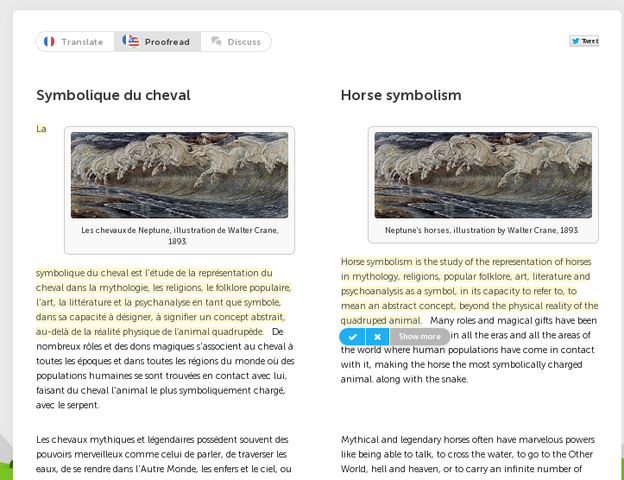624x480 pixels.
Task: Open the English Neptune horses image
Action: (x=483, y=175)
